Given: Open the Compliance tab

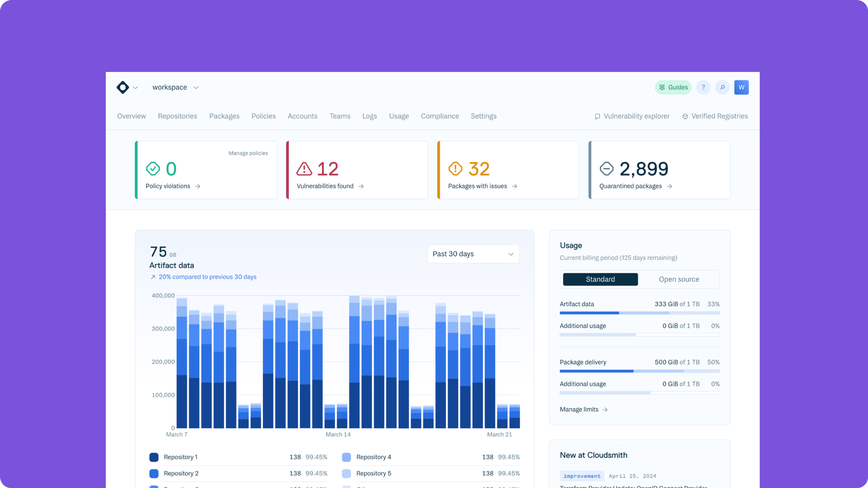Looking at the screenshot, I should [x=440, y=116].
